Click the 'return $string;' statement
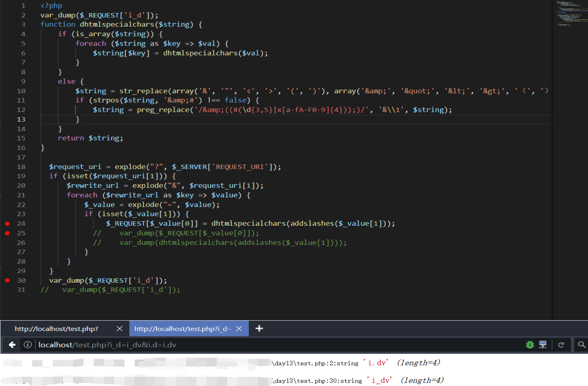588x386 pixels. pos(90,138)
